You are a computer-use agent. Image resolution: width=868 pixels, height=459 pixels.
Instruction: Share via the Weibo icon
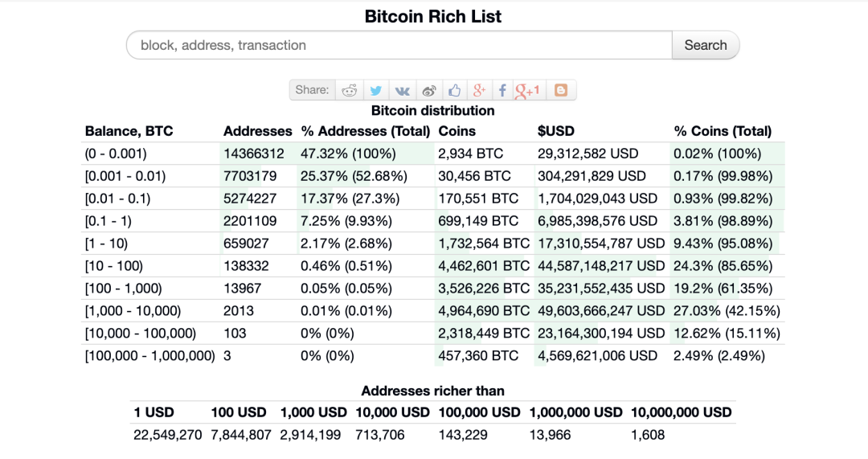[x=429, y=90]
